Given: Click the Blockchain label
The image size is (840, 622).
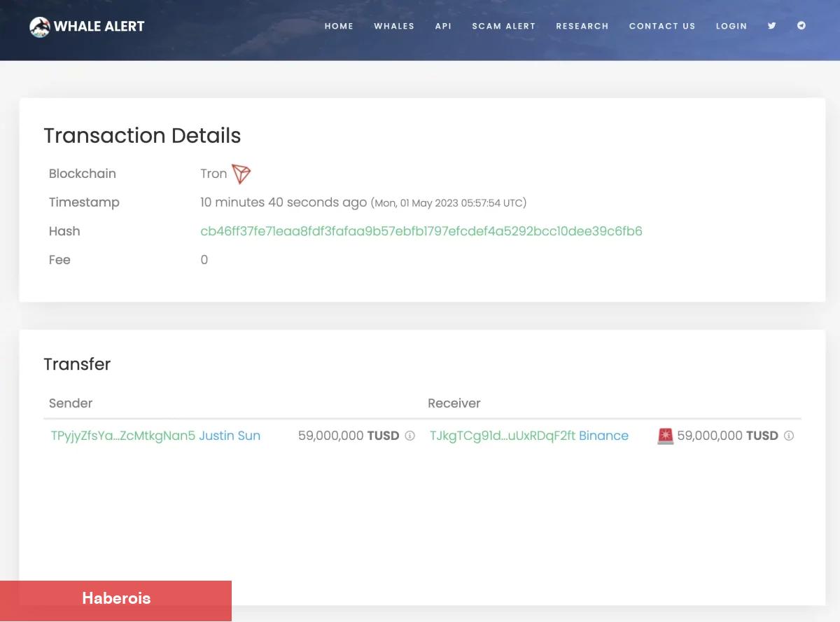Looking at the screenshot, I should click(83, 174).
